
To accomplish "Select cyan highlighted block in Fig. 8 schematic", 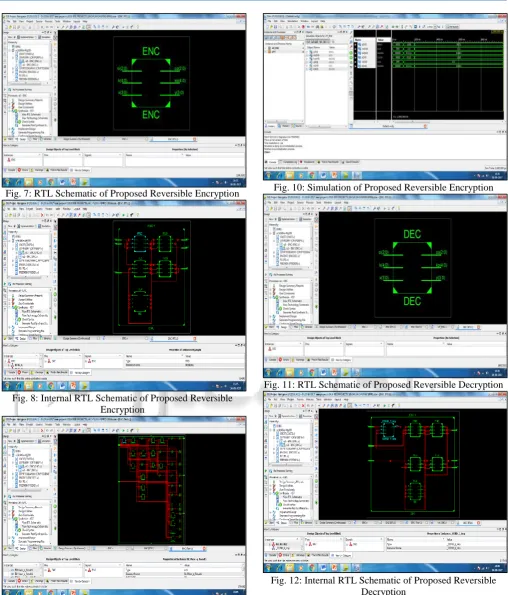I will click(x=139, y=243).
